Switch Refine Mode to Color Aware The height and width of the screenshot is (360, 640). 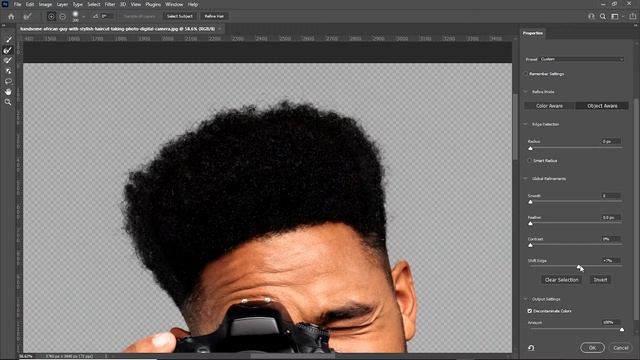pyautogui.click(x=549, y=106)
